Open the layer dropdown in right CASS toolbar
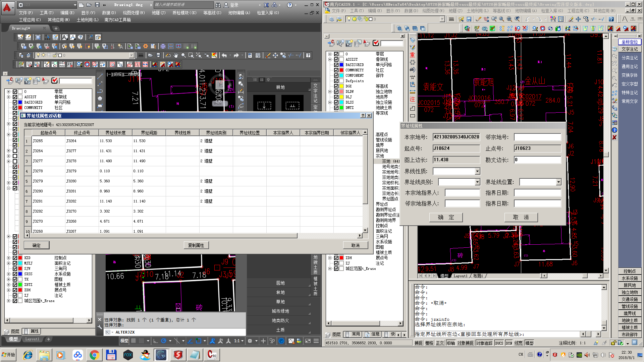644x362 pixels. tap(442, 19)
